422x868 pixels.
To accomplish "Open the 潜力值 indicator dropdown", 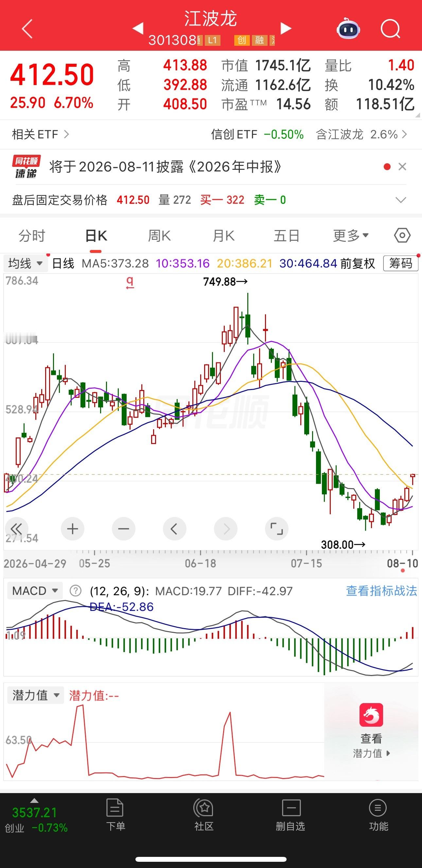I will coord(35,695).
